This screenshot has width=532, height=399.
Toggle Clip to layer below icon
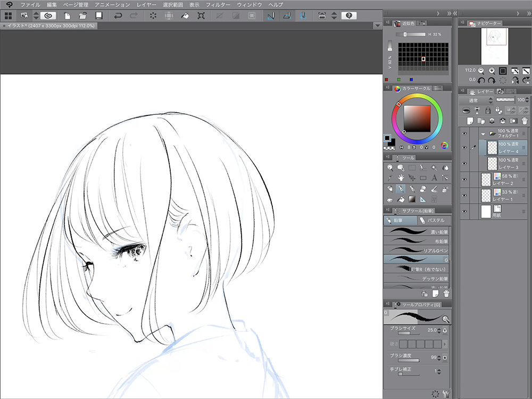point(466,110)
